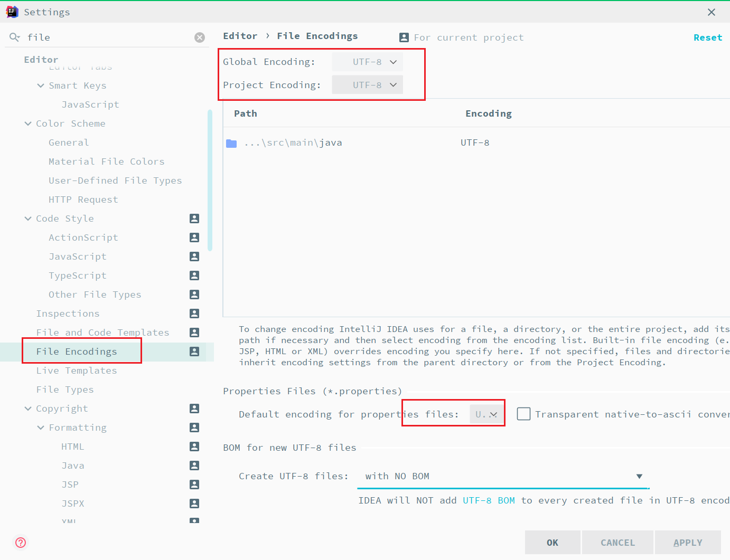Open the help question mark icon
Image resolution: width=730 pixels, height=560 pixels.
coord(21,543)
